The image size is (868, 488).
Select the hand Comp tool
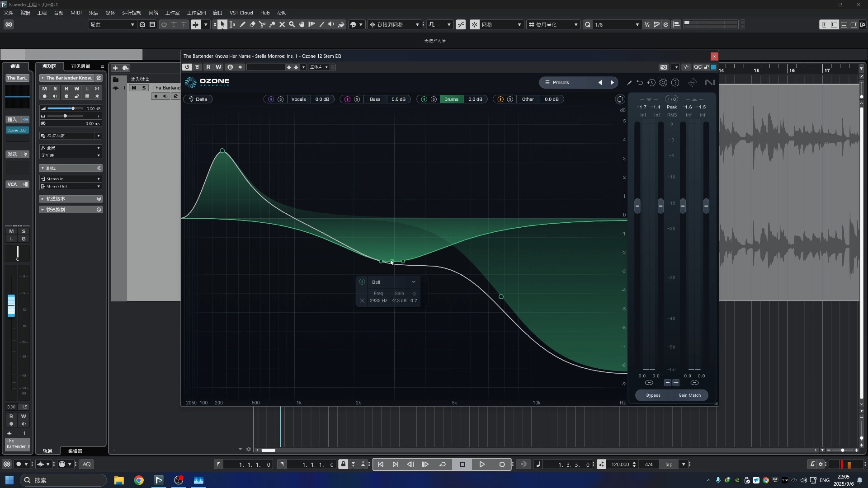tap(302, 24)
